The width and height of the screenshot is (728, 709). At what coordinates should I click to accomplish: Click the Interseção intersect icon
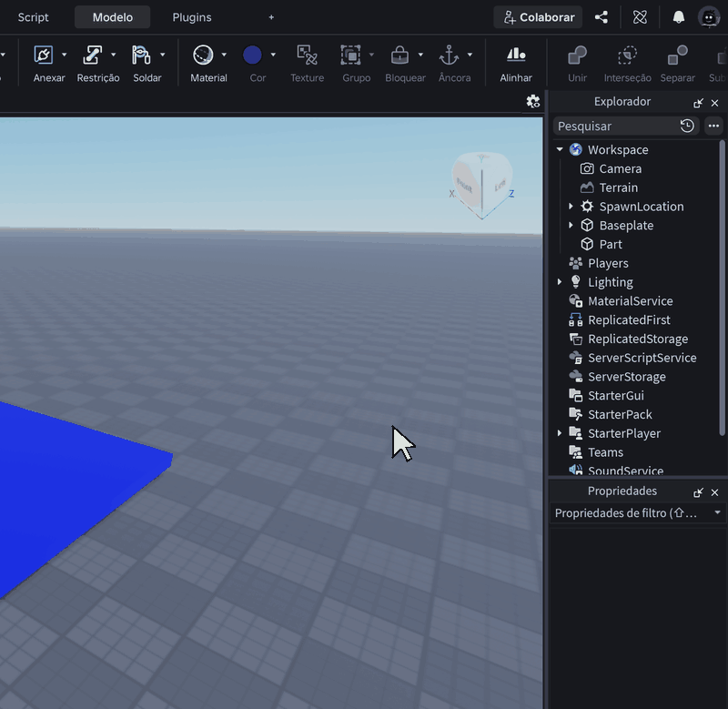[x=627, y=56]
